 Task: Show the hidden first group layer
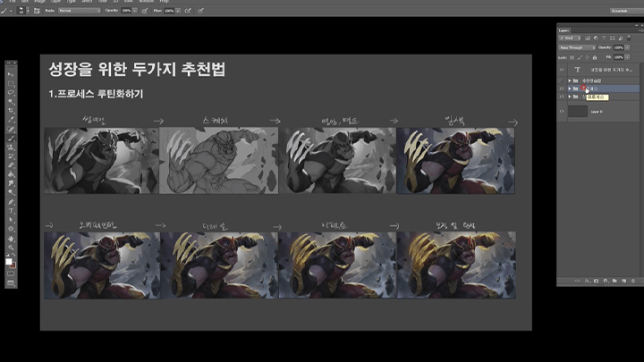[562, 80]
